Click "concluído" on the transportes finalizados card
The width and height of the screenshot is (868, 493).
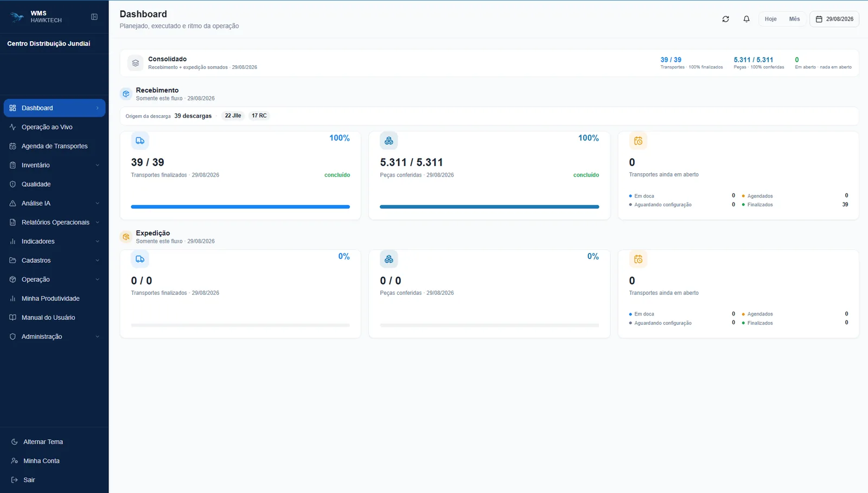337,175
